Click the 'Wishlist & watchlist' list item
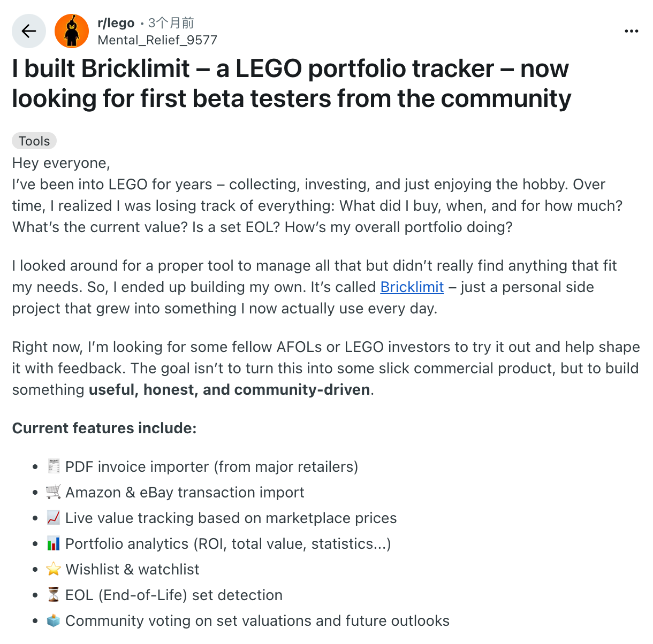 tap(132, 569)
